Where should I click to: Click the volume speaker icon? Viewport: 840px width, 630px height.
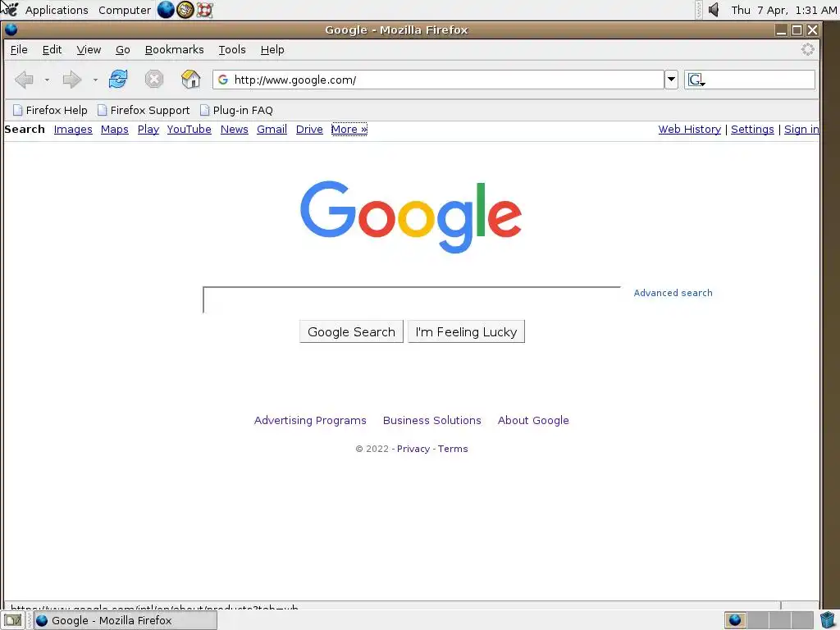tap(714, 10)
